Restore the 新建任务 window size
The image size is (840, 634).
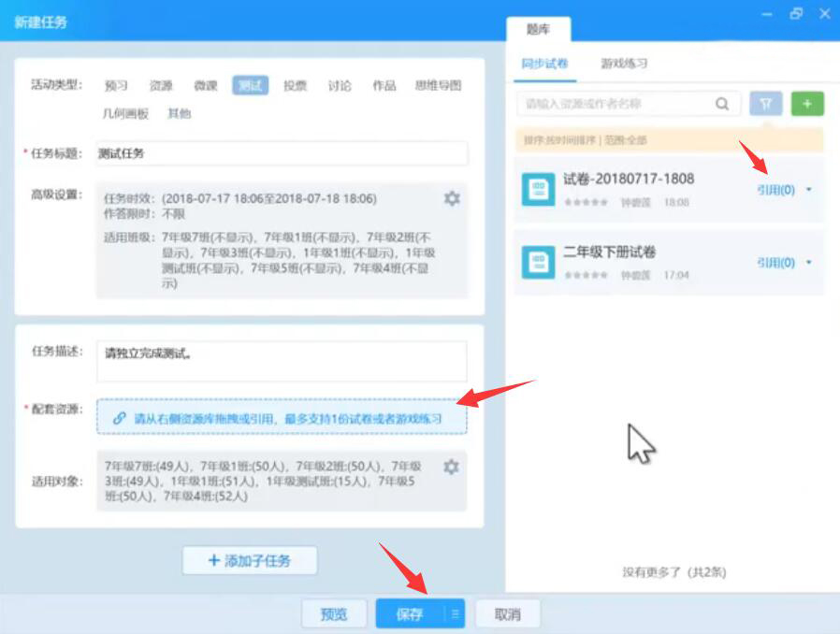[797, 14]
